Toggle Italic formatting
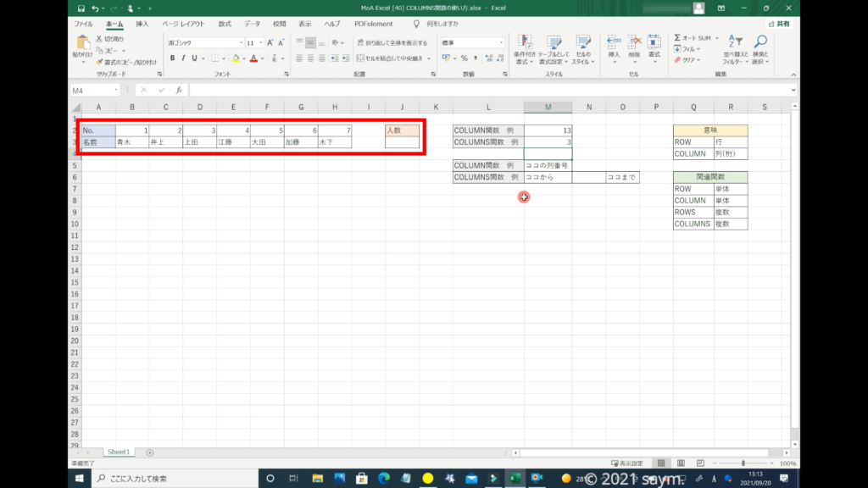 183,58
